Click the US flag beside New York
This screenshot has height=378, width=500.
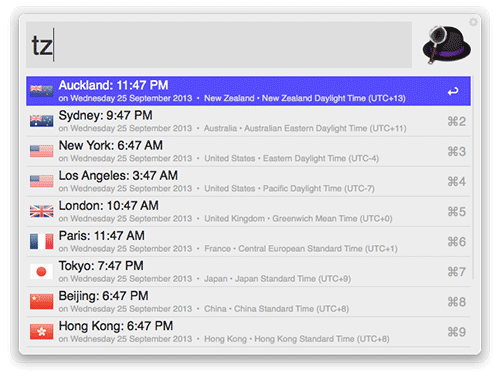[x=41, y=151]
